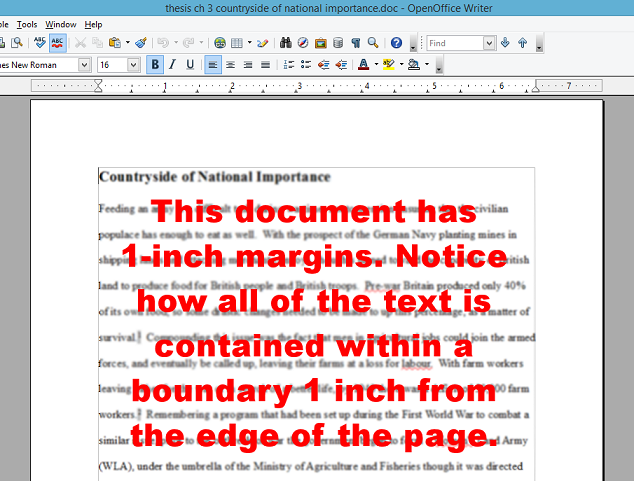Click the Cut scissors icon
The width and height of the screenshot is (634, 481).
point(80,42)
